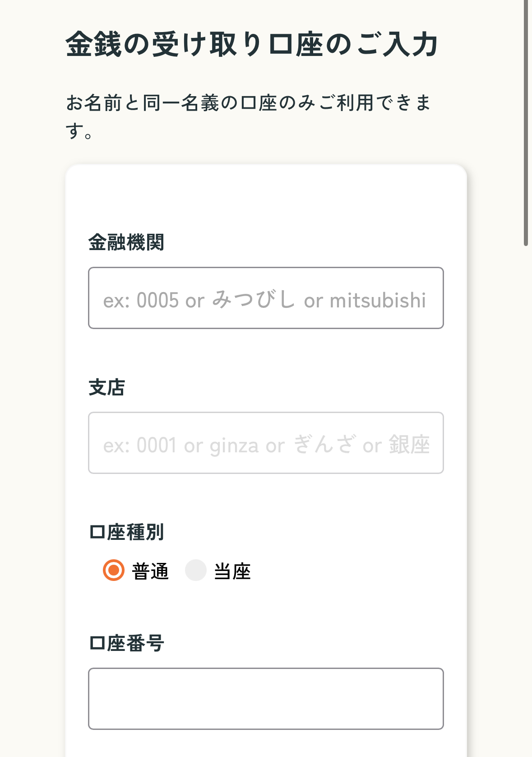Select the 普通 account type radio button
Viewport: 532px width, 757px height.
114,570
